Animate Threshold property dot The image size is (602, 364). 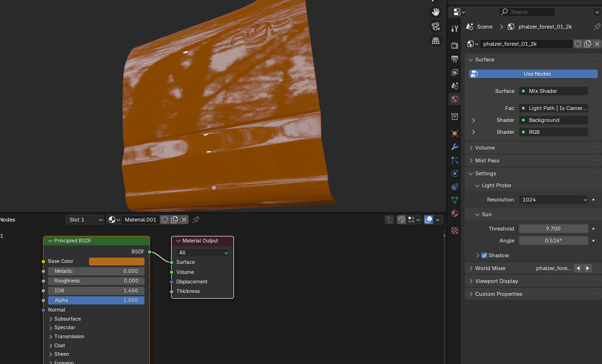593,229
